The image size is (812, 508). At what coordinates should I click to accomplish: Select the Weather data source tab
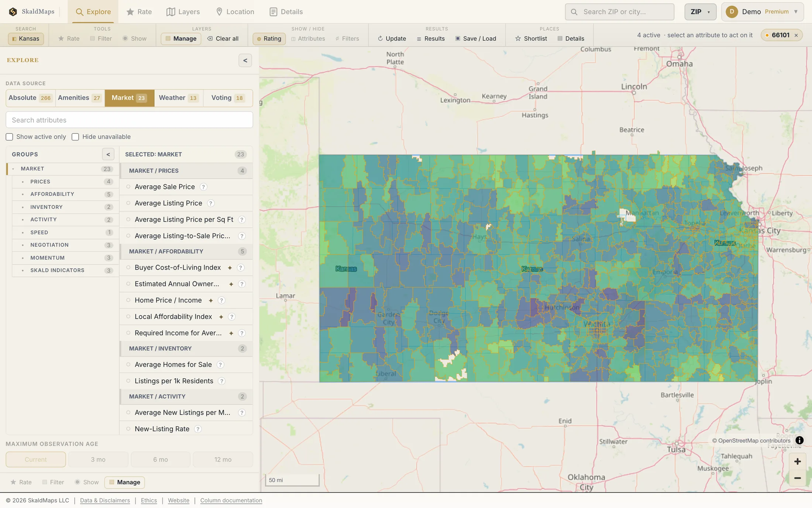coord(179,98)
